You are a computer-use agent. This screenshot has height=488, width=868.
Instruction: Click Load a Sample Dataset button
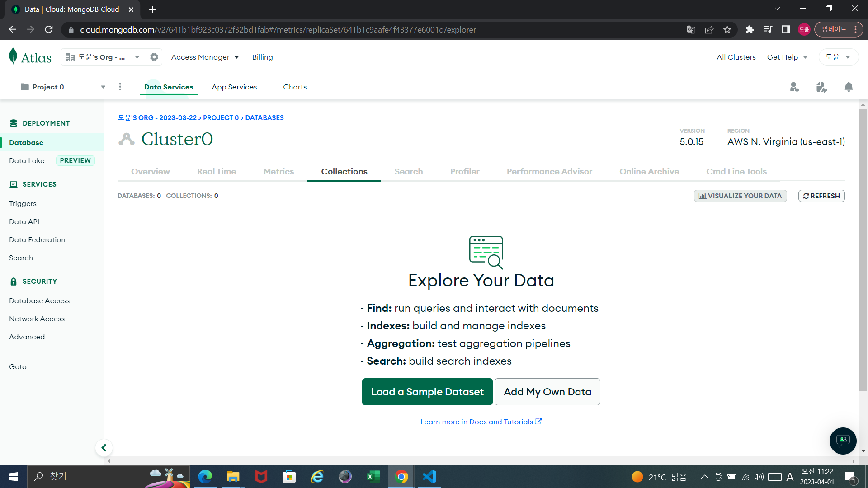pyautogui.click(x=427, y=392)
